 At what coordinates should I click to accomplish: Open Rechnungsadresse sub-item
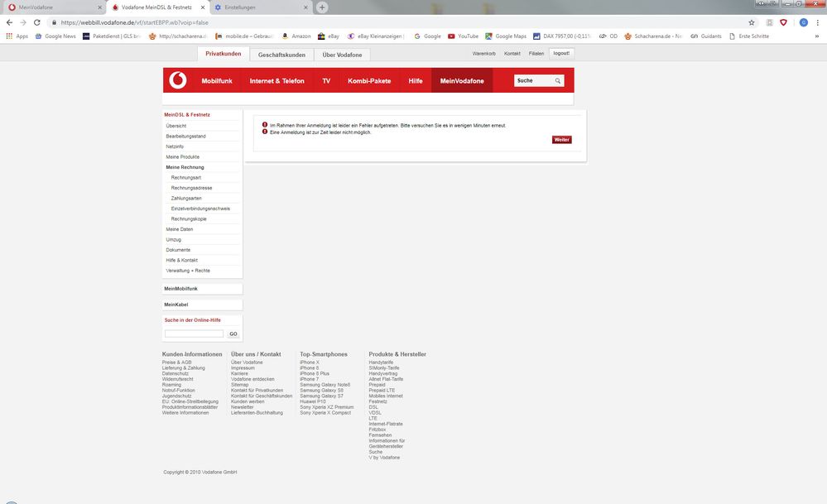pyautogui.click(x=191, y=188)
